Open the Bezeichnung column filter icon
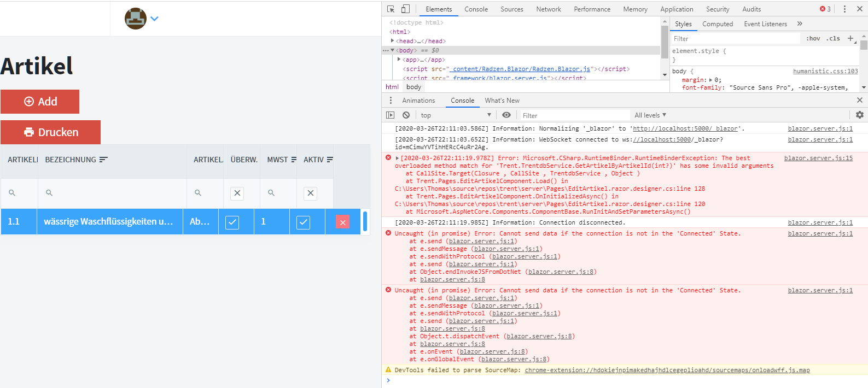Viewport: 868px width, 388px height. (x=103, y=160)
